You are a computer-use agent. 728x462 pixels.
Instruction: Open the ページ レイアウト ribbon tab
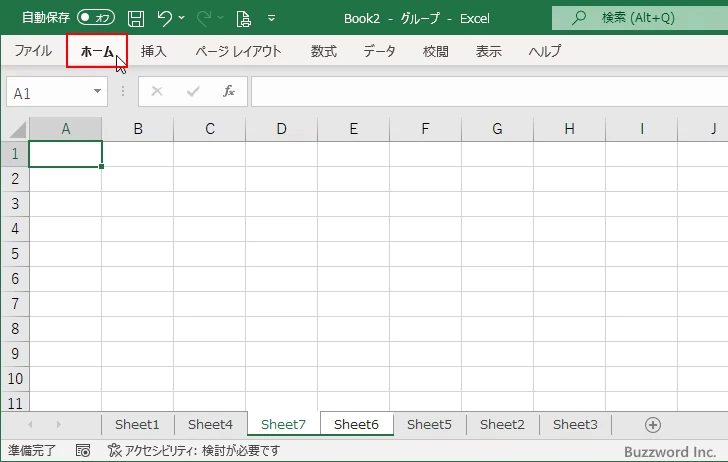(238, 51)
